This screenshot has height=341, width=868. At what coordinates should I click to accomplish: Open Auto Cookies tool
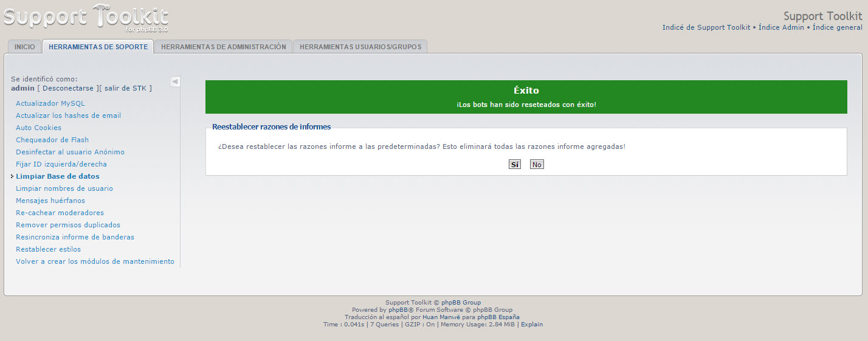38,128
